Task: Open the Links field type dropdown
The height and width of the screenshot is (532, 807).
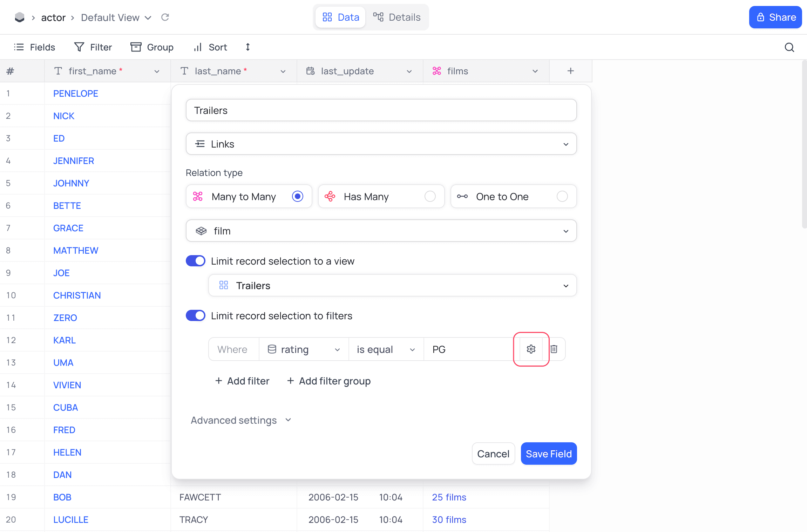Action: (x=381, y=144)
